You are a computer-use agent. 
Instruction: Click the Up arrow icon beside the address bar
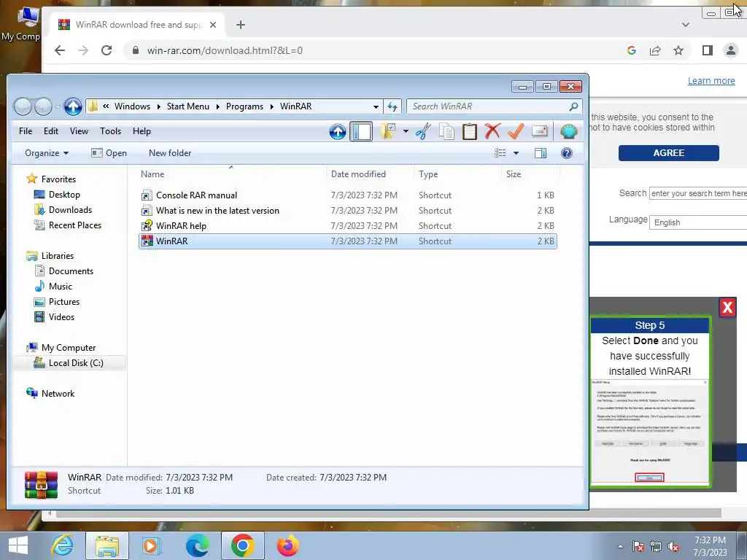coord(73,106)
